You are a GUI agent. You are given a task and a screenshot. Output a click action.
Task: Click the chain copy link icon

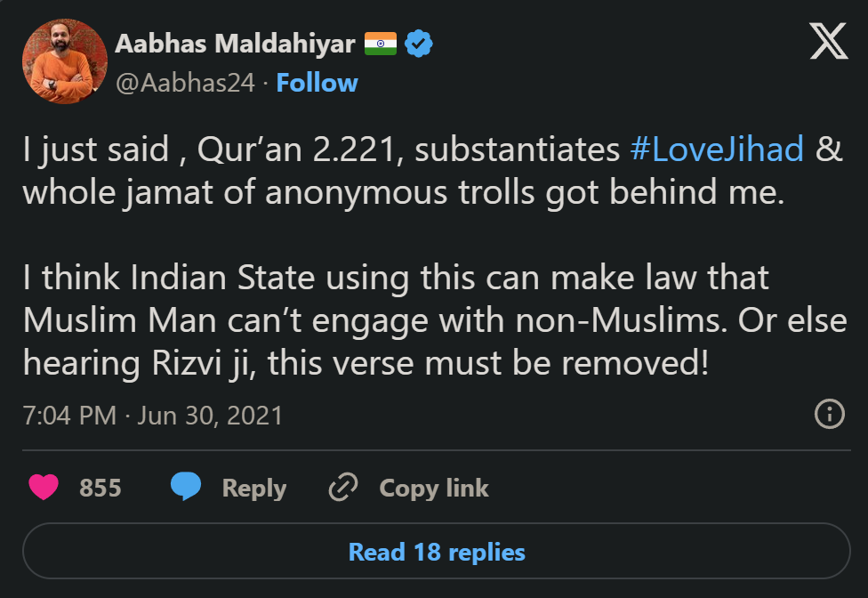coord(342,488)
